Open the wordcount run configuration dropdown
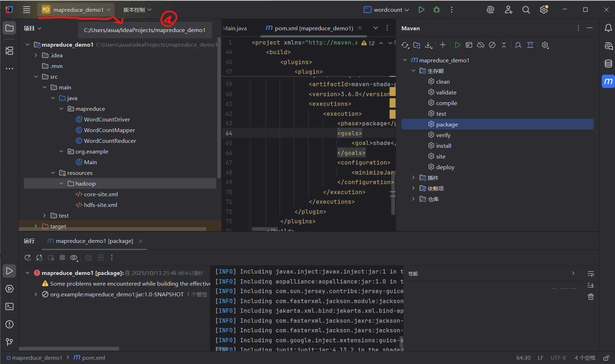 [386, 10]
